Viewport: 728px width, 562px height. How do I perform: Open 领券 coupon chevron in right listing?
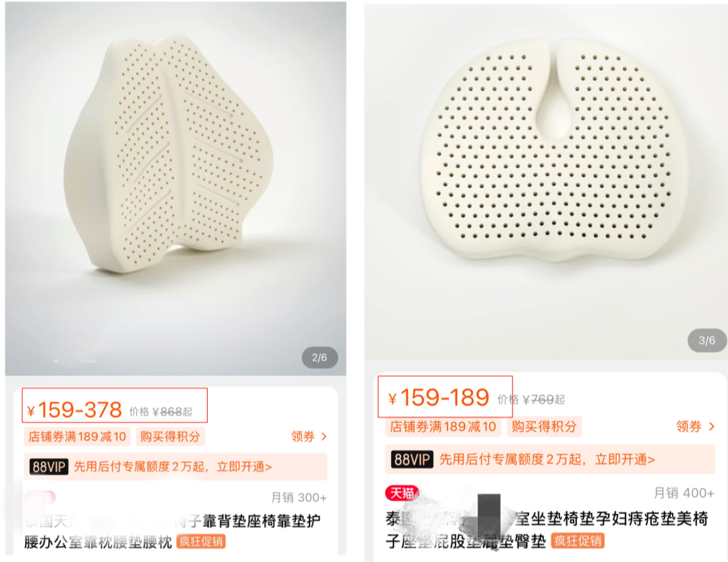pos(696,427)
